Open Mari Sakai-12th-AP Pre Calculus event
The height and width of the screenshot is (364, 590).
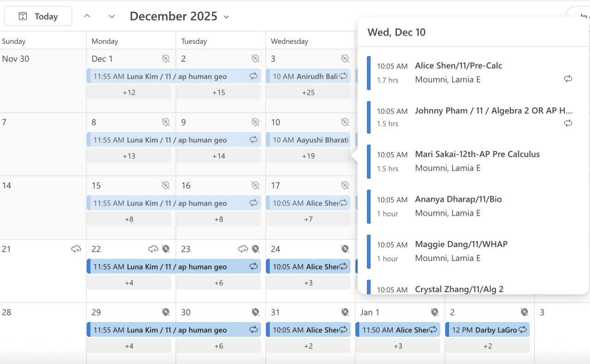coord(477,154)
